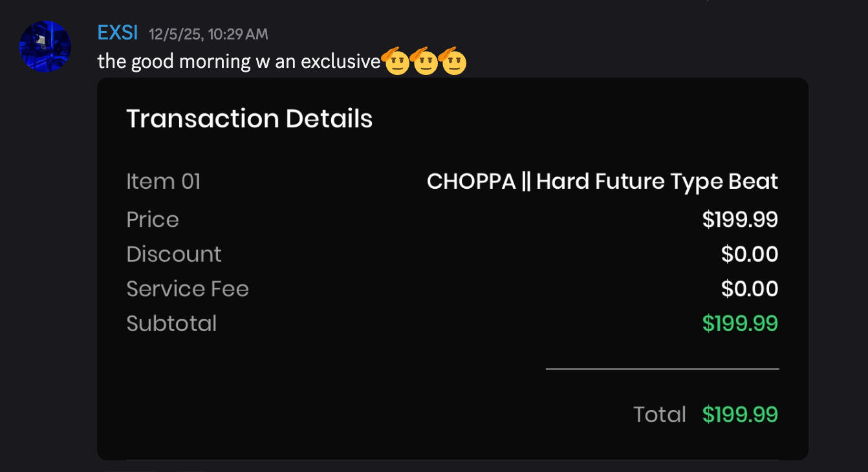Click EXSI's blue profile avatar
The width and height of the screenshot is (868, 472).
[45, 46]
